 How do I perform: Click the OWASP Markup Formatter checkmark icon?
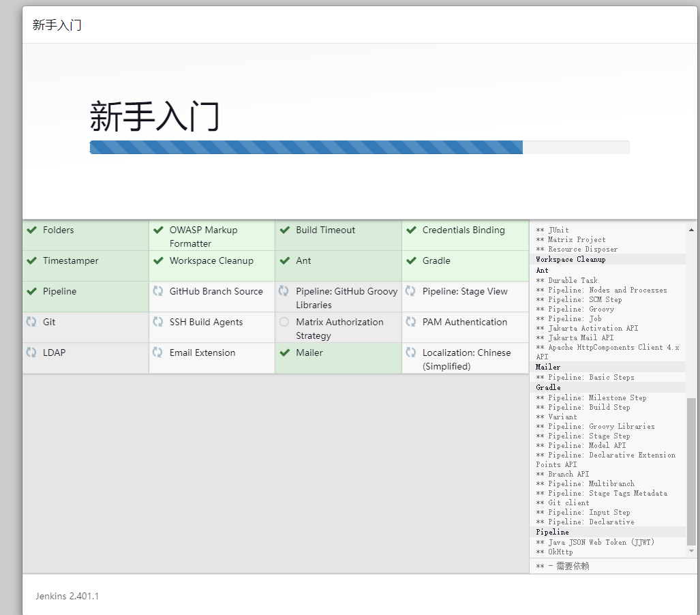(x=159, y=230)
